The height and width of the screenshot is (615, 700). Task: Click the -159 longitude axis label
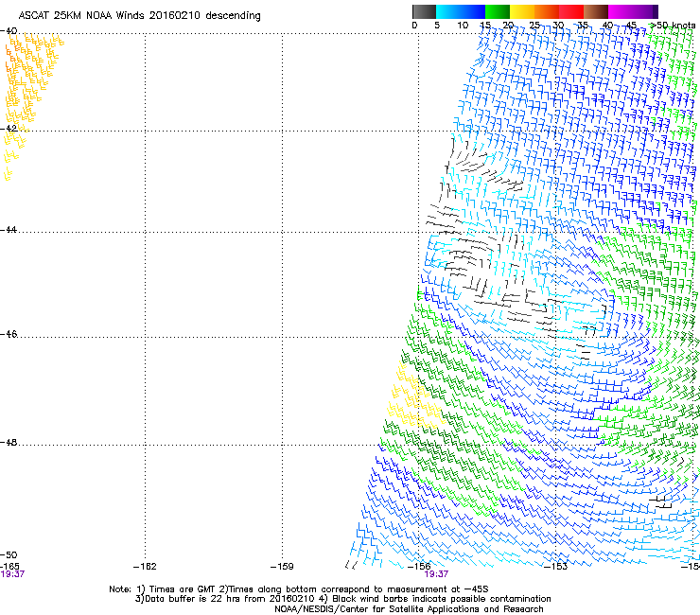tap(282, 567)
